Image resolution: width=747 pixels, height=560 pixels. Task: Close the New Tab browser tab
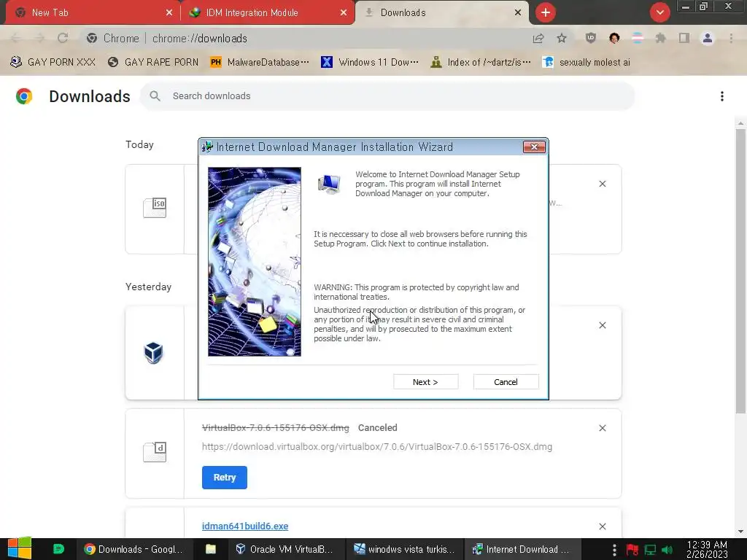[169, 13]
